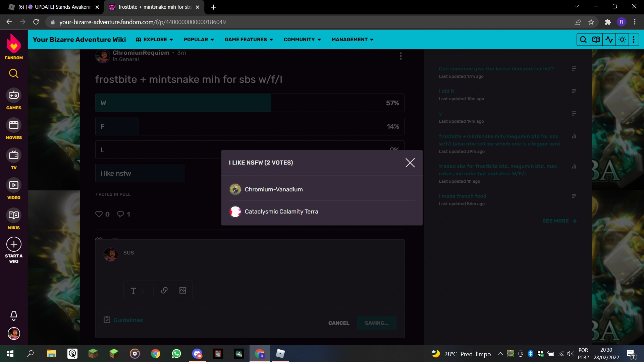Screen dimensions: 644x362
Task: Click the CANCEL button in reply editor
Action: (339, 323)
